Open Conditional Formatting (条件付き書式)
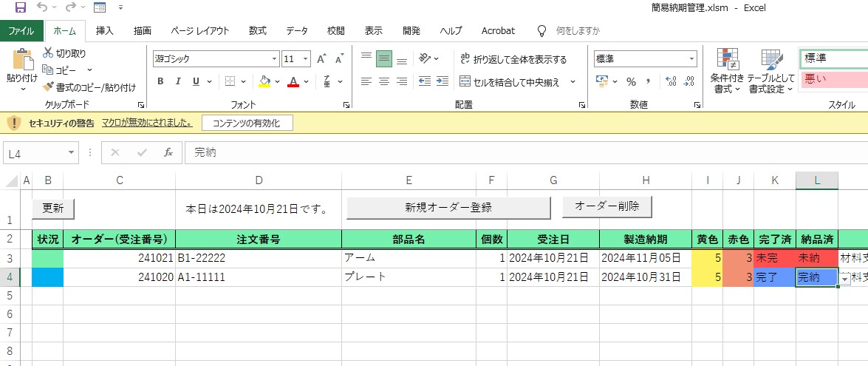Viewport: 868px width, 366px height. (728, 71)
